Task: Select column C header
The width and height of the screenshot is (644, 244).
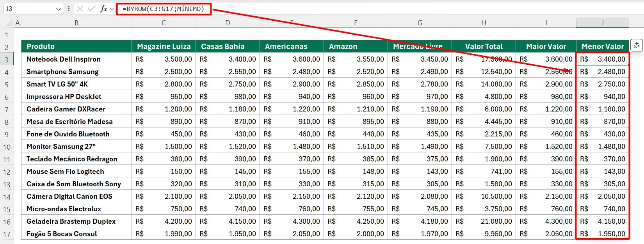Action: coord(164,23)
